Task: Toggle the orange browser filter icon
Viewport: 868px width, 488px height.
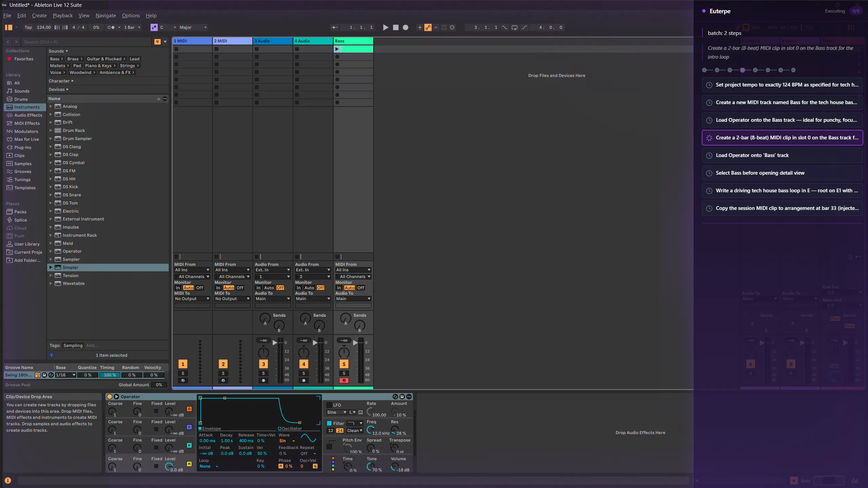Action: tap(157, 42)
